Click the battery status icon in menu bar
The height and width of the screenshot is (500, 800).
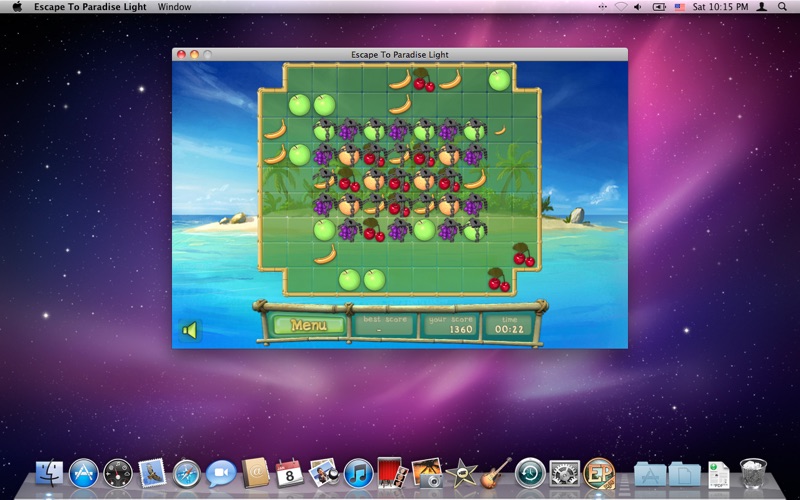659,7
